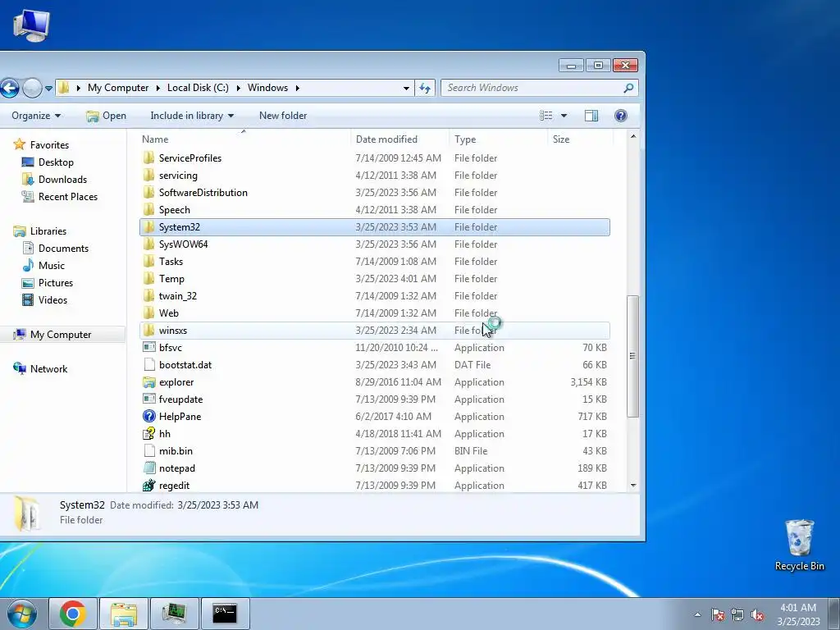Select the mib.bin file icon

click(x=149, y=451)
